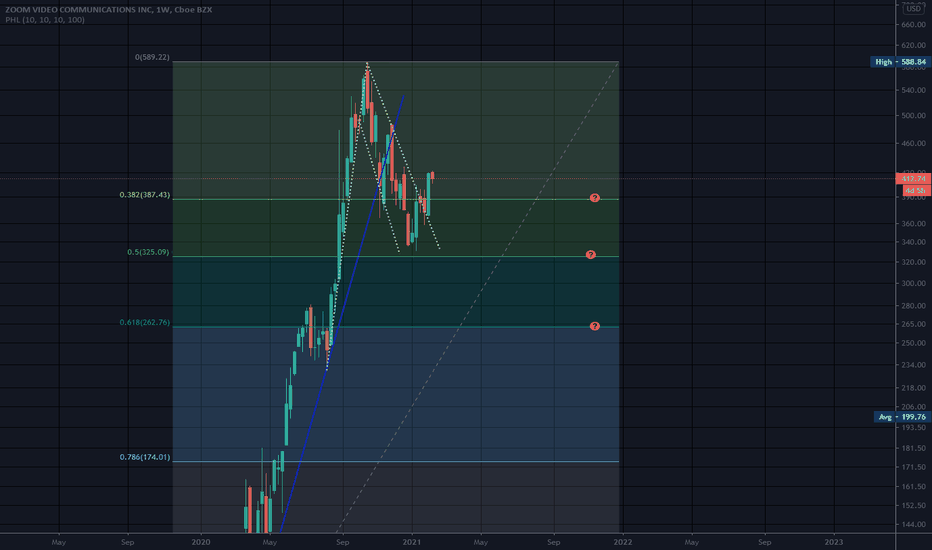The height and width of the screenshot is (550, 932).
Task: Click the red question mark near 0.382 level
Action: click(x=594, y=198)
